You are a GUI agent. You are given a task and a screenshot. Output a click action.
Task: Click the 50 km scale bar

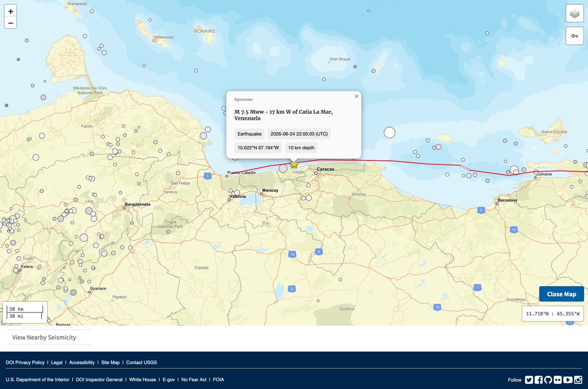(x=24, y=309)
